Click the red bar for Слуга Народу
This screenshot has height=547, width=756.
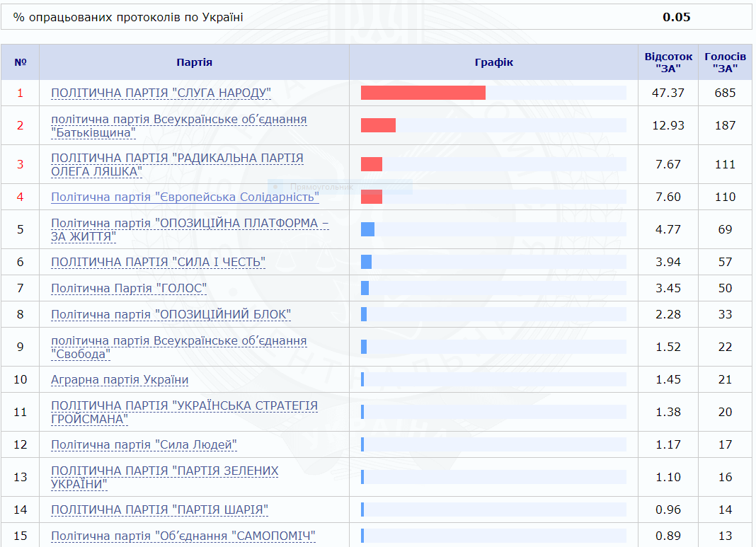(x=423, y=93)
